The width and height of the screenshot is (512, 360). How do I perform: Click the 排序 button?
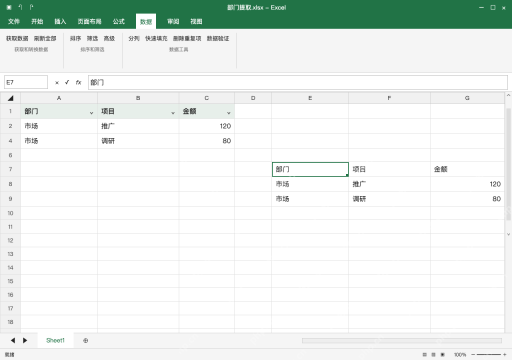click(x=76, y=39)
